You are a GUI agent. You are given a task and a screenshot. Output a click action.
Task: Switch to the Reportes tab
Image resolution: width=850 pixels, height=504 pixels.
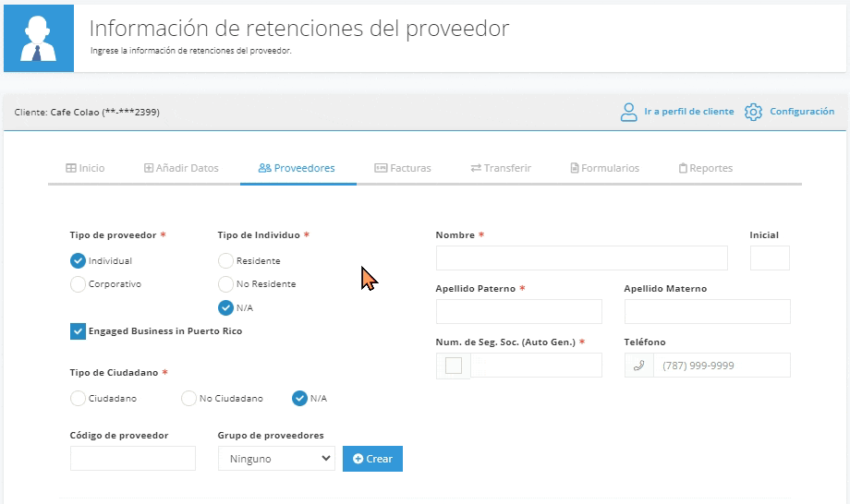click(705, 168)
